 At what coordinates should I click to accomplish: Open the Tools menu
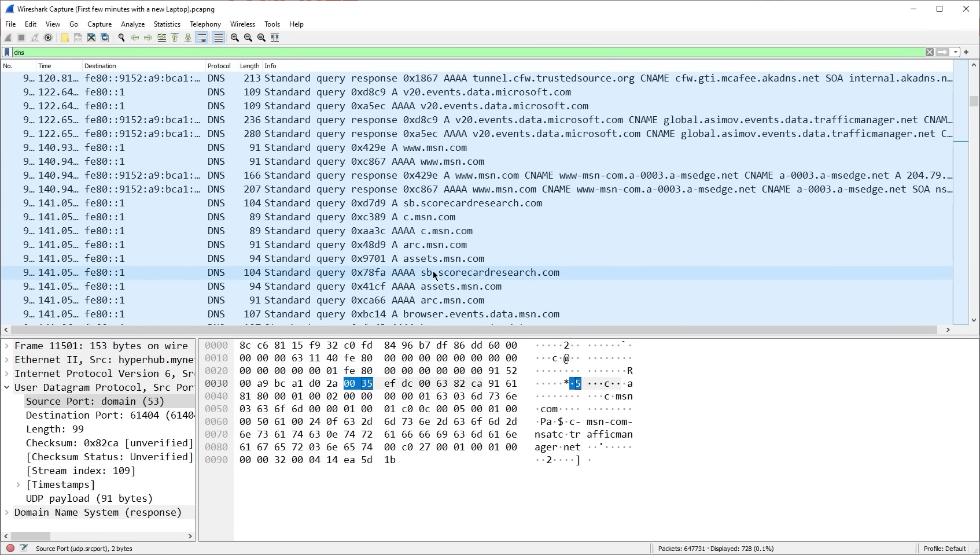point(272,24)
